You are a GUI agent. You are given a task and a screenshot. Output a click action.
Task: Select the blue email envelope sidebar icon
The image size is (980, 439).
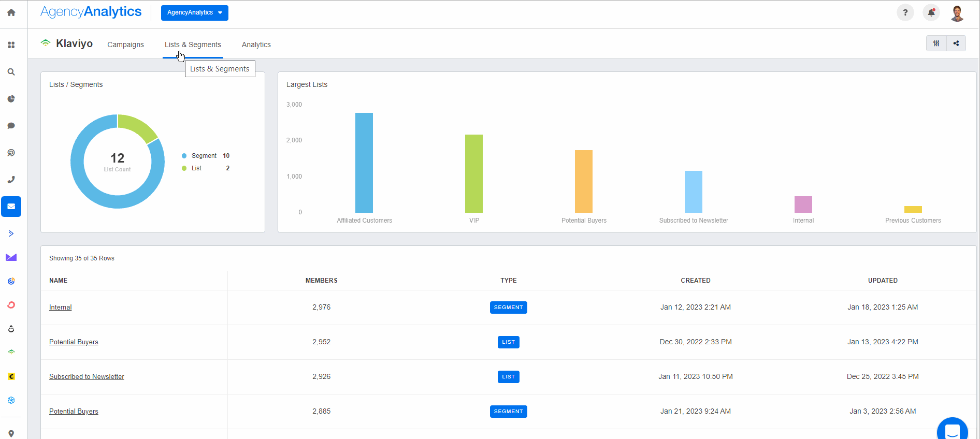(11, 207)
